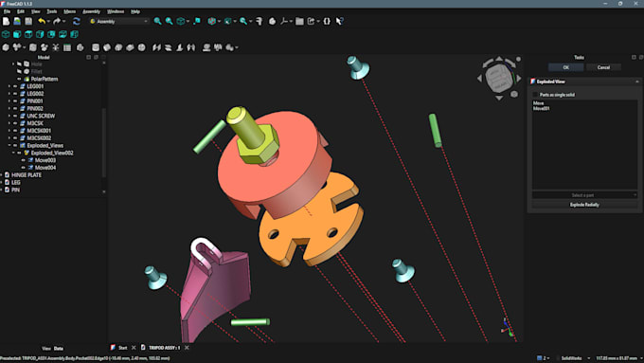Undo the last action
This screenshot has height=363, width=644.
(x=42, y=21)
